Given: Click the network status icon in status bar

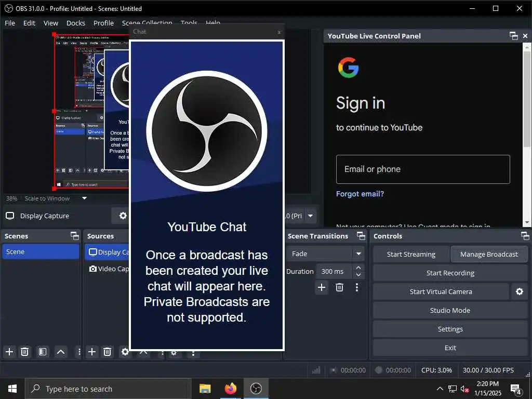Looking at the screenshot, I should tap(316, 370).
